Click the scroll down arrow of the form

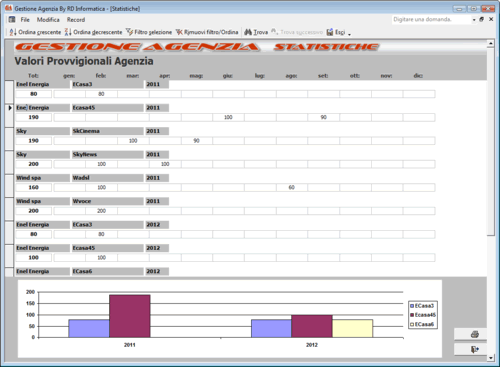coord(490,358)
